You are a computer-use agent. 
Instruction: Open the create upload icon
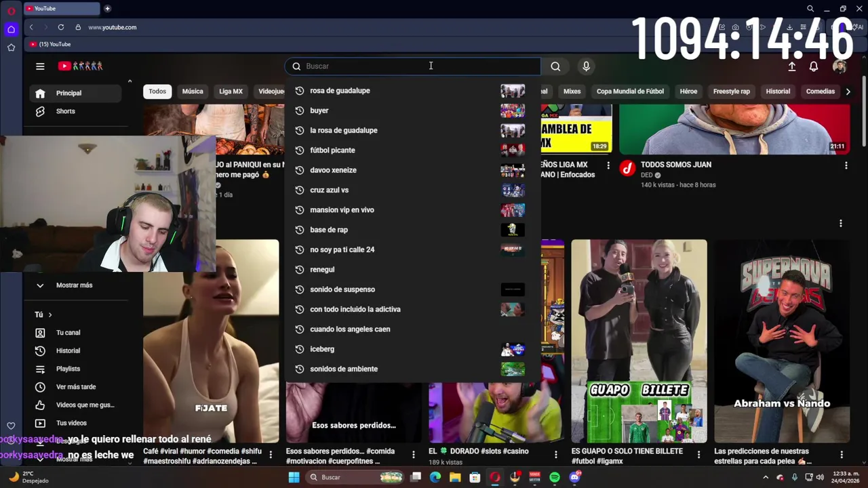click(791, 66)
